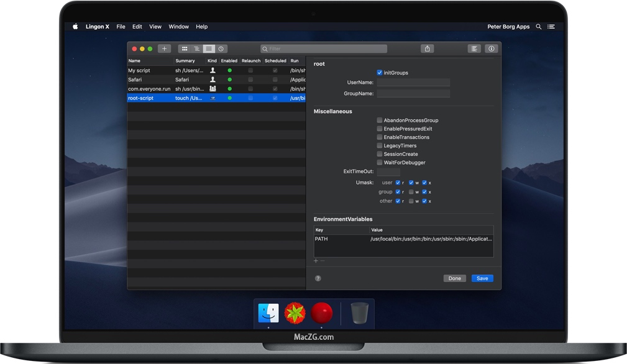Click the info icon in toolbar

tap(491, 48)
